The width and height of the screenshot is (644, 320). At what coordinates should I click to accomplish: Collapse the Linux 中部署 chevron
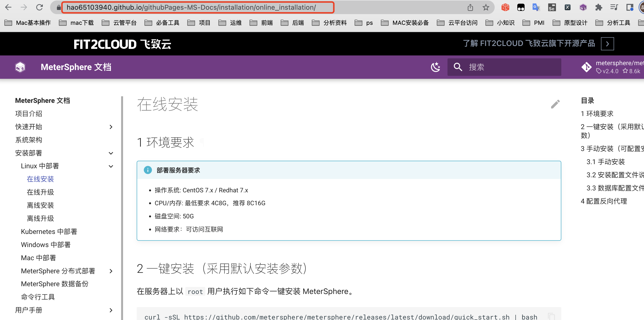tap(111, 166)
